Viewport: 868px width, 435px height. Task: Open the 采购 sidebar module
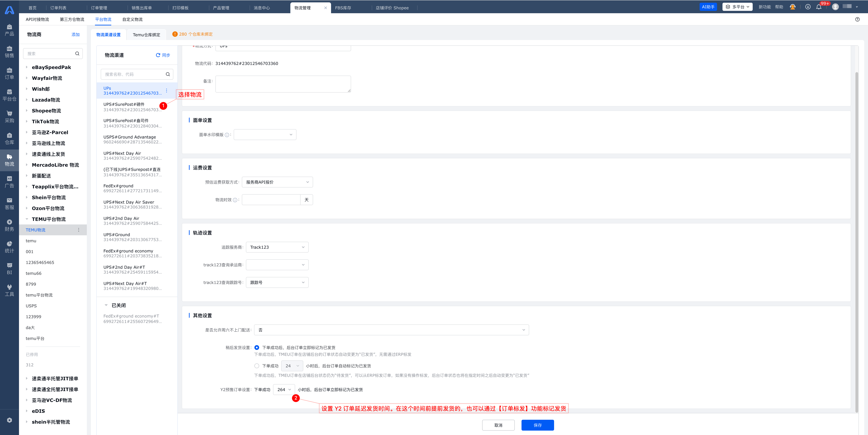[9, 117]
